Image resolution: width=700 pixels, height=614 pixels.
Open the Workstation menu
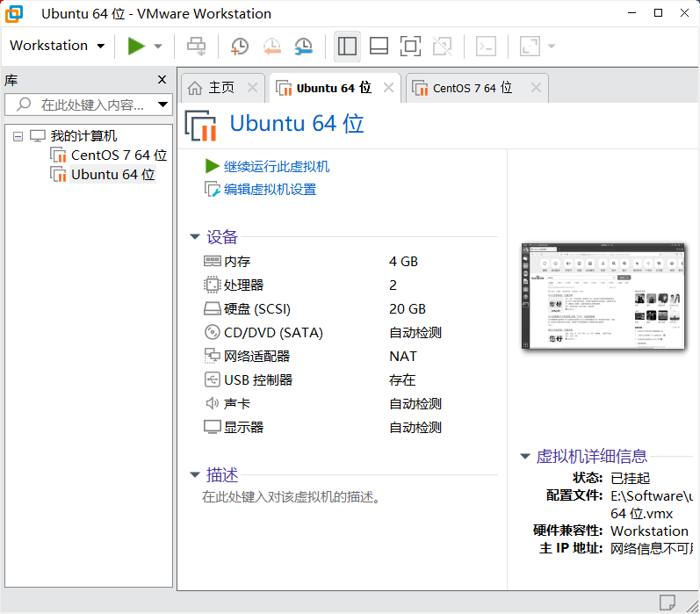point(57,46)
